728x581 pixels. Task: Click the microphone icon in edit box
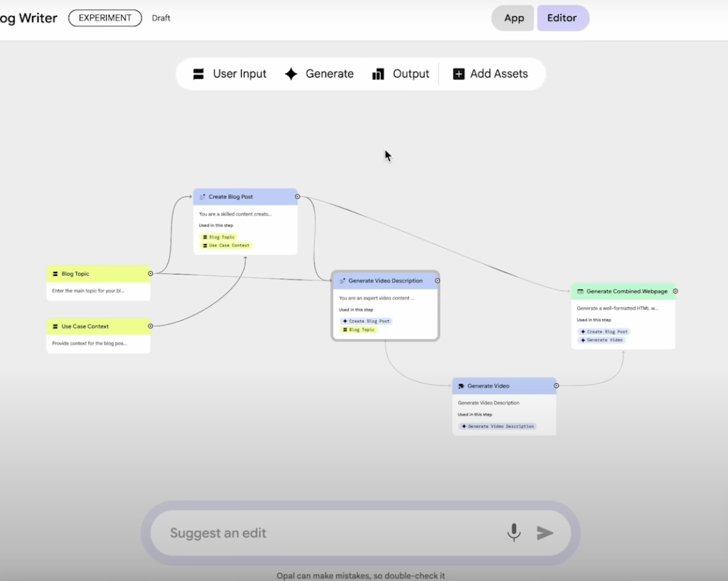[x=514, y=533]
